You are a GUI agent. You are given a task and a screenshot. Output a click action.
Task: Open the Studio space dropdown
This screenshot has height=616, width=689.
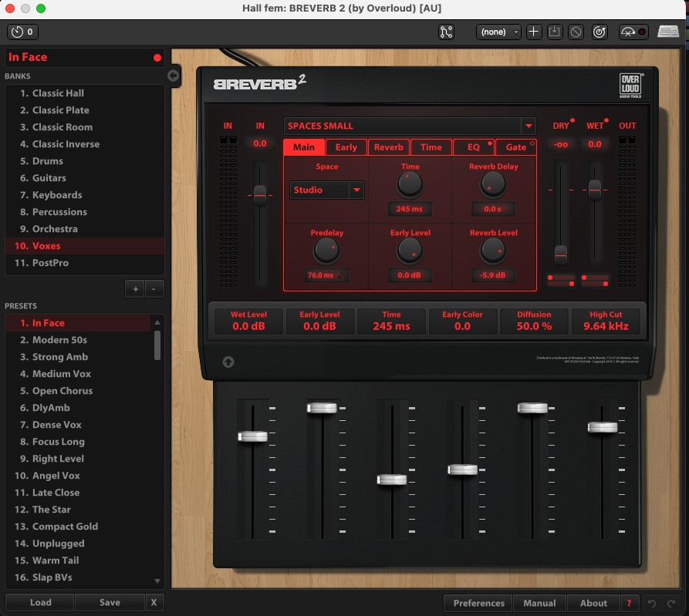[x=327, y=190]
